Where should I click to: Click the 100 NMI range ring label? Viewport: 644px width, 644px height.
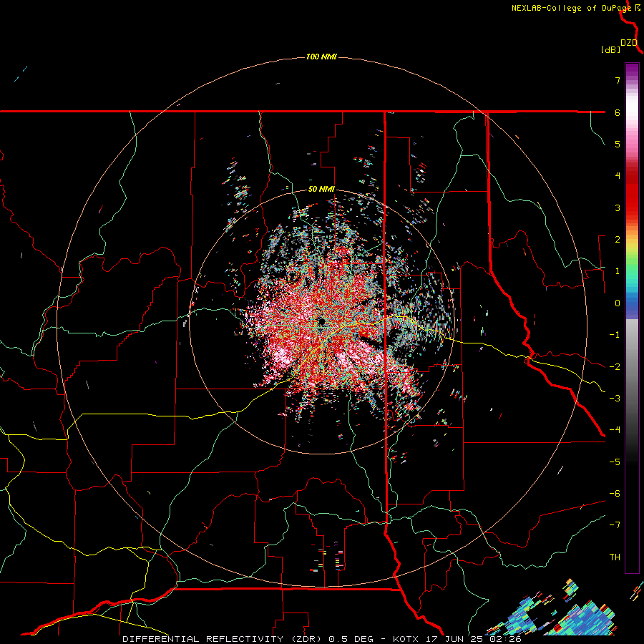tap(321, 57)
